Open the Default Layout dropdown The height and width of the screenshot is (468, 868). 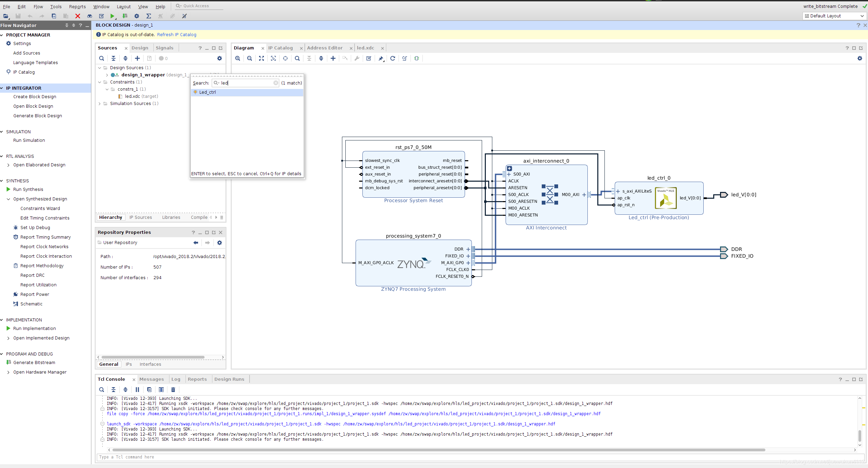(835, 16)
